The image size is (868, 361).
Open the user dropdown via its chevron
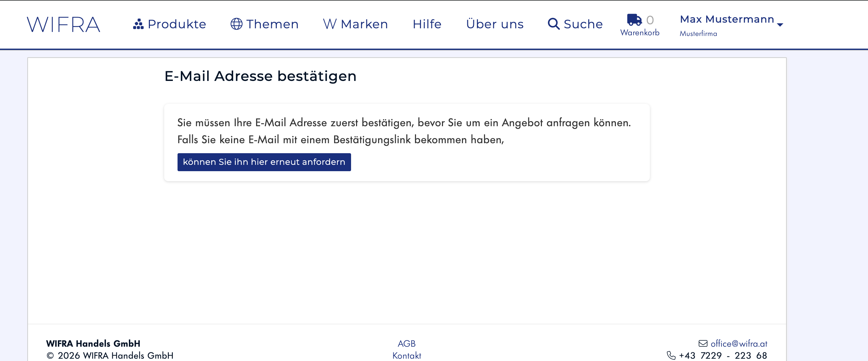(x=780, y=25)
